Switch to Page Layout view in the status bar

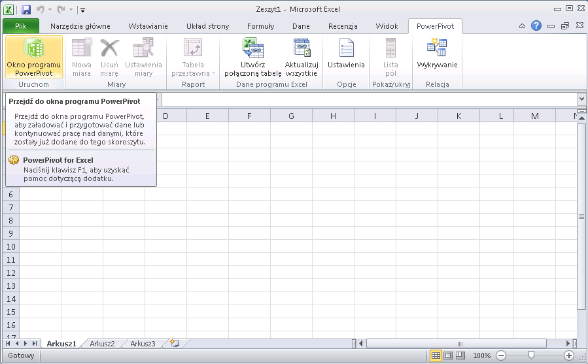coord(448,356)
